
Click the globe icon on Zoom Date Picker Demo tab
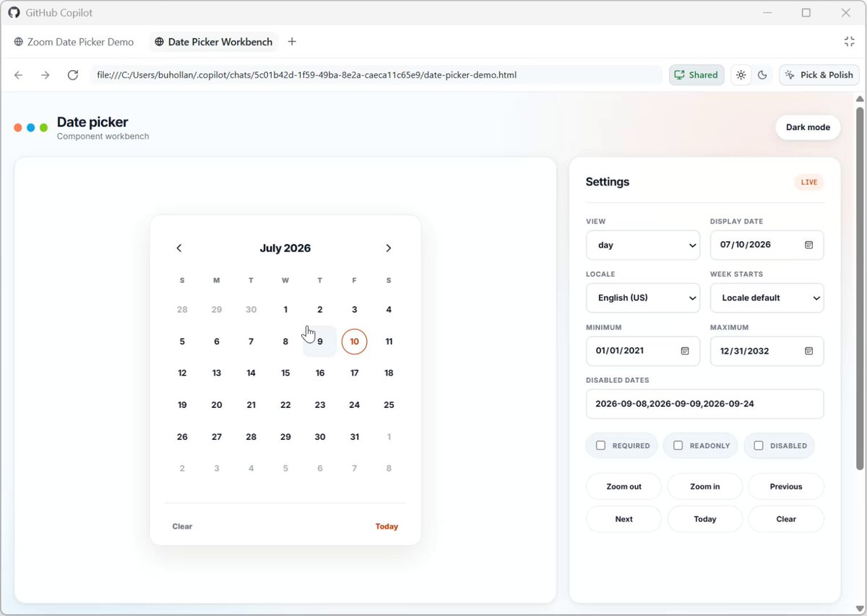(19, 42)
